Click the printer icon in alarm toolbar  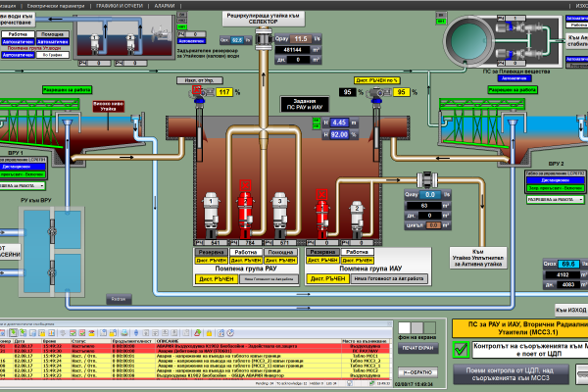124,333
